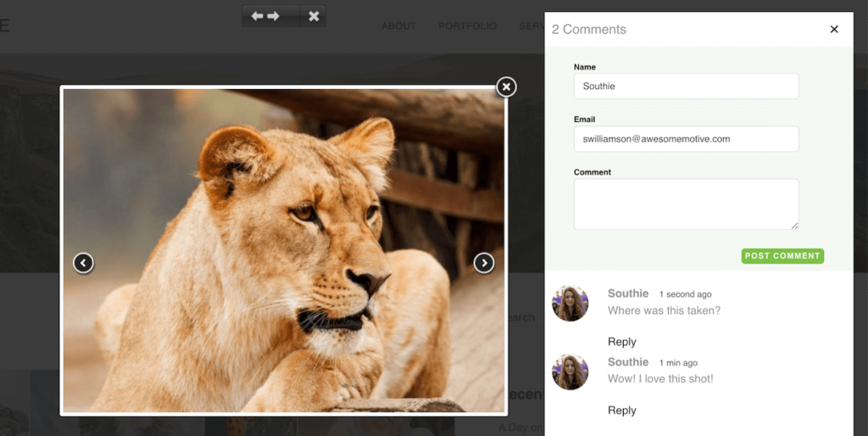Click the '1 min ago' timestamp
The width and height of the screenshot is (868, 436).
[678, 363]
